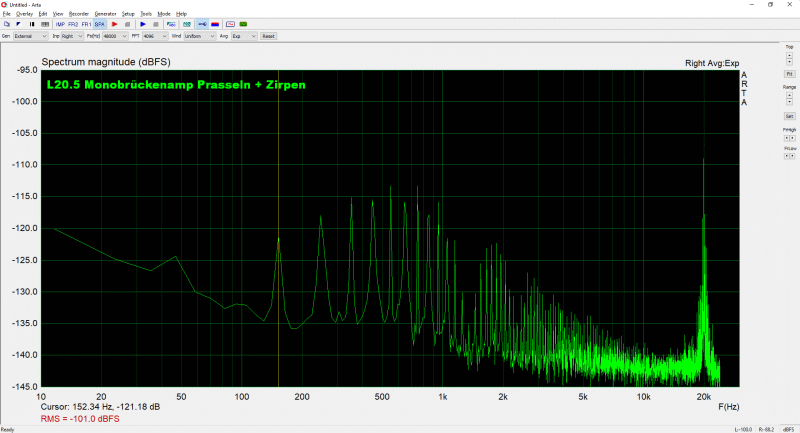The image size is (800, 433).
Task: Click the new file toolbar icon
Action: tap(7, 23)
